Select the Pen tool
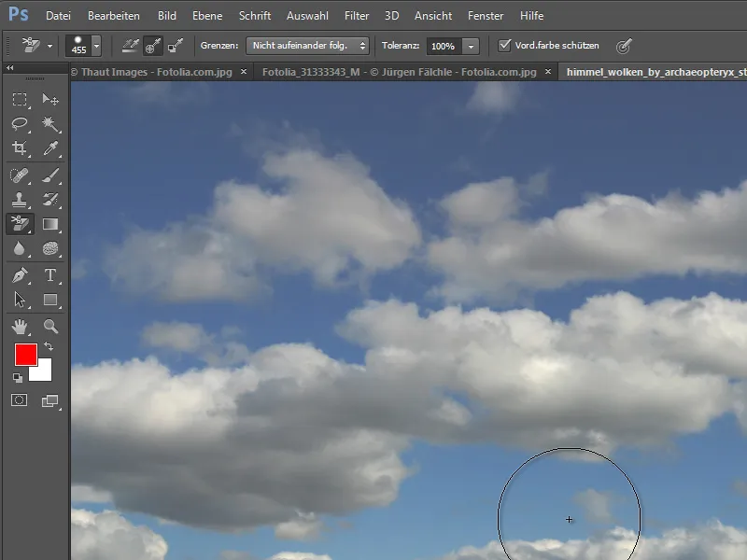Image resolution: width=747 pixels, height=560 pixels. [20, 275]
